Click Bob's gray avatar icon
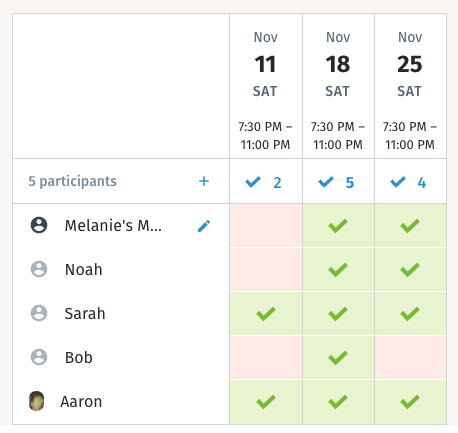Screen dimensions: 458x433 tap(39, 357)
